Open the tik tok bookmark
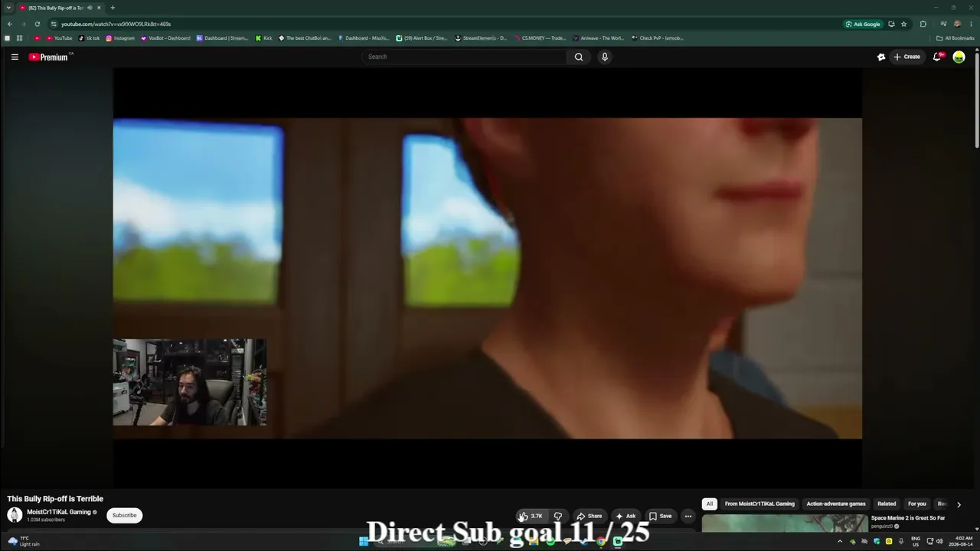This screenshot has width=980, height=551. 89,38
